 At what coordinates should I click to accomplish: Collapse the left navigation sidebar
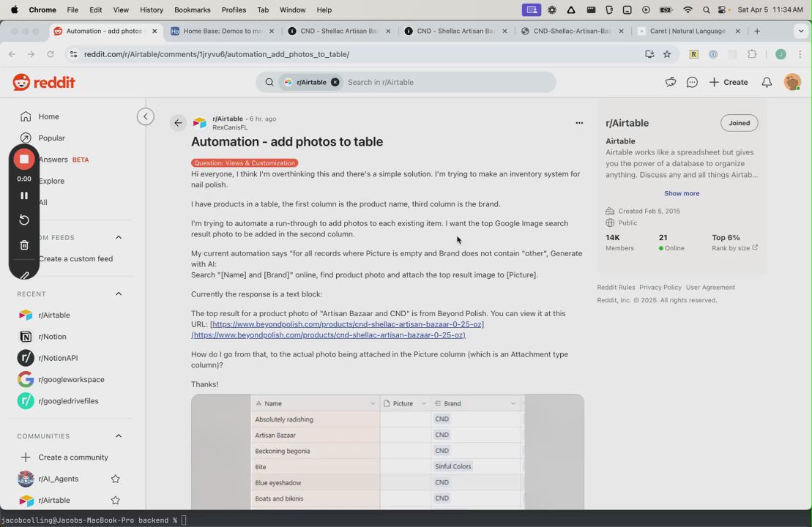point(146,116)
